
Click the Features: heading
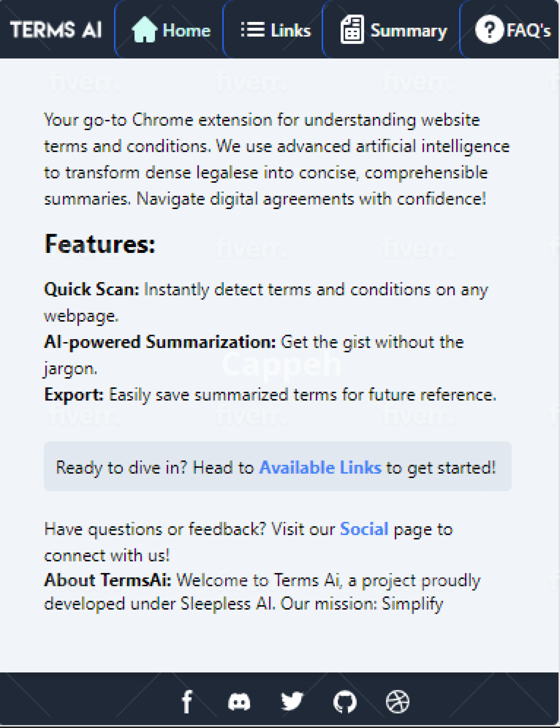coord(100,244)
